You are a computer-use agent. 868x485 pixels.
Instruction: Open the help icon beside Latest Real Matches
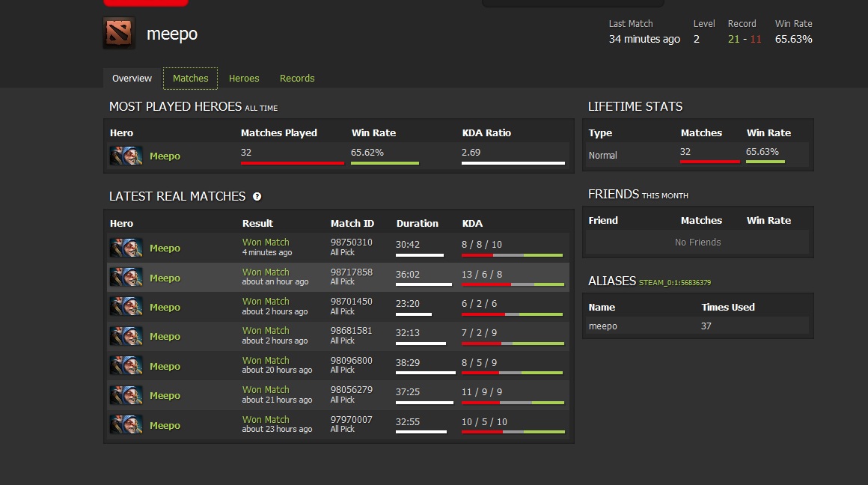(x=257, y=197)
